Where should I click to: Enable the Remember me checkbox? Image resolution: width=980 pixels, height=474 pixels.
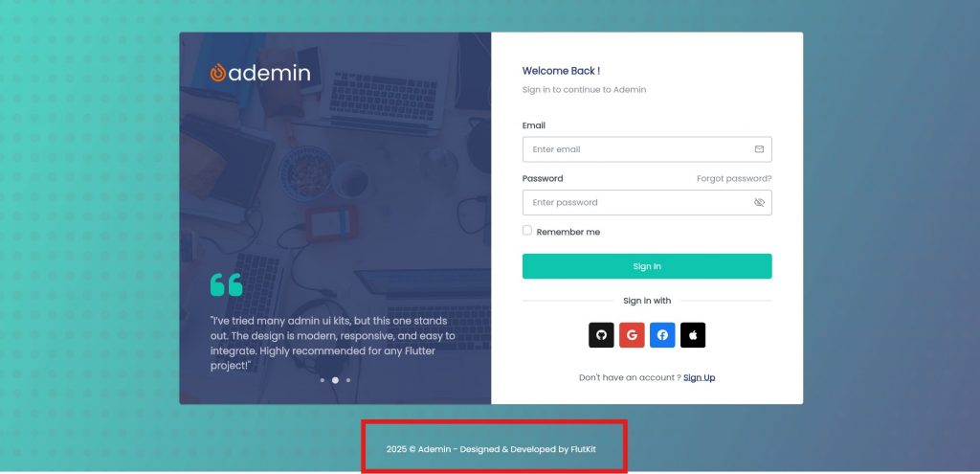pyautogui.click(x=527, y=231)
